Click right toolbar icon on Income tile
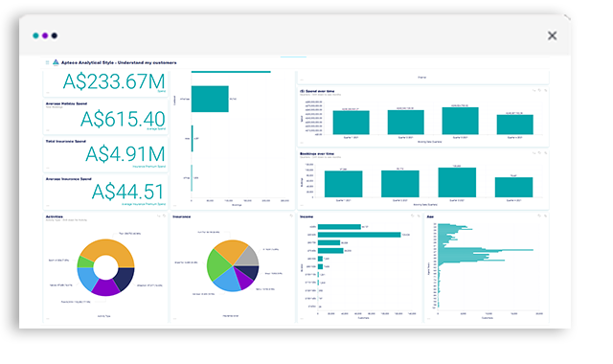Image resolution: width=613 pixels, height=364 pixels. pyautogui.click(x=419, y=216)
